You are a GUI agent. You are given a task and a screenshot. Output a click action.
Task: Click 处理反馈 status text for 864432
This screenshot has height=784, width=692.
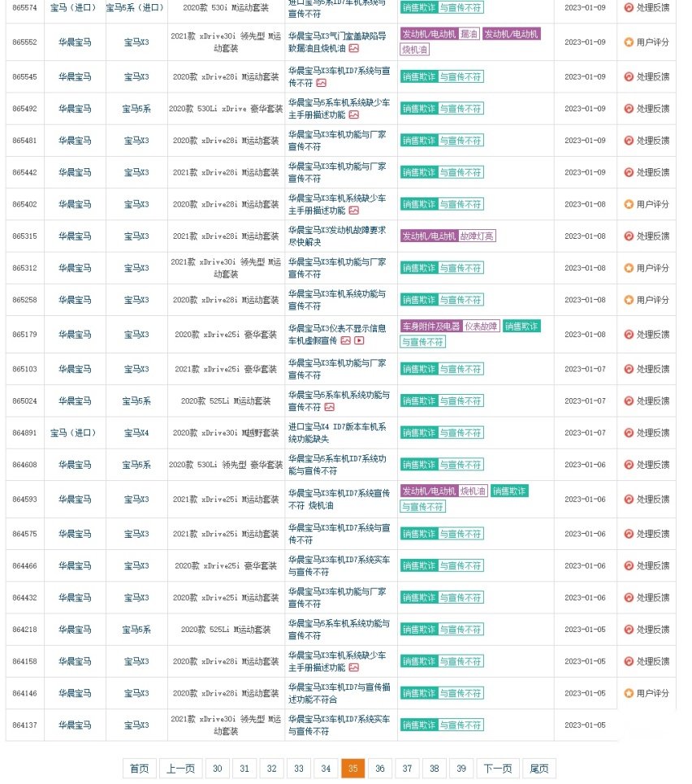tap(652, 597)
